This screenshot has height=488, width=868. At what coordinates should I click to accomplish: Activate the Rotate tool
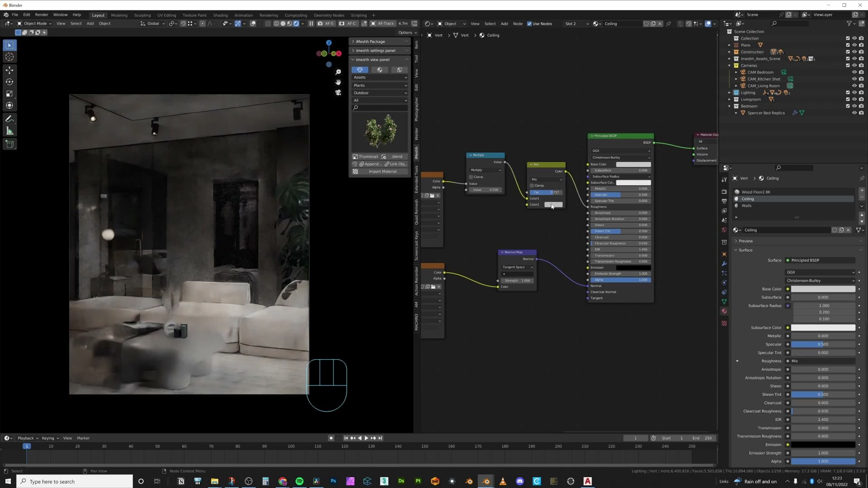click(x=9, y=82)
